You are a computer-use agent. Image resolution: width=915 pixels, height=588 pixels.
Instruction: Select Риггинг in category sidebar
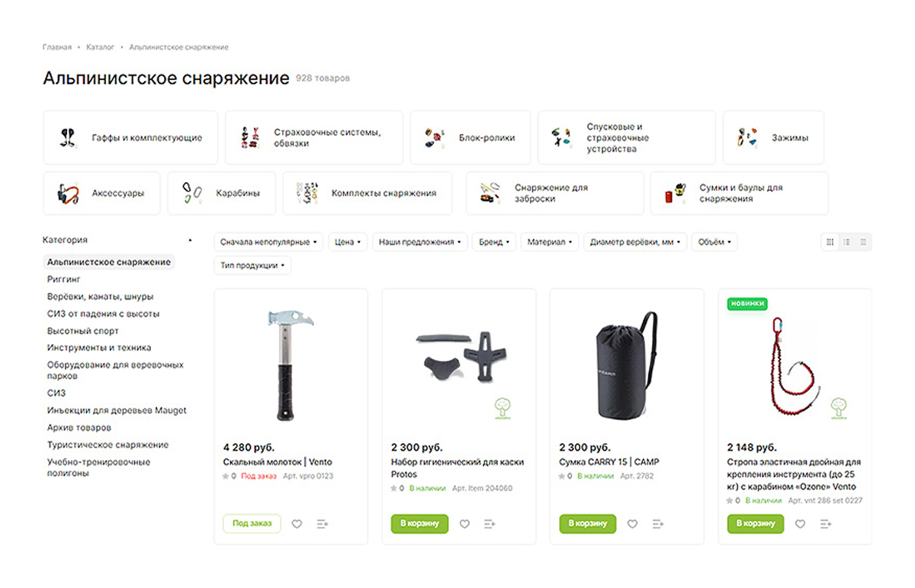[x=64, y=279]
